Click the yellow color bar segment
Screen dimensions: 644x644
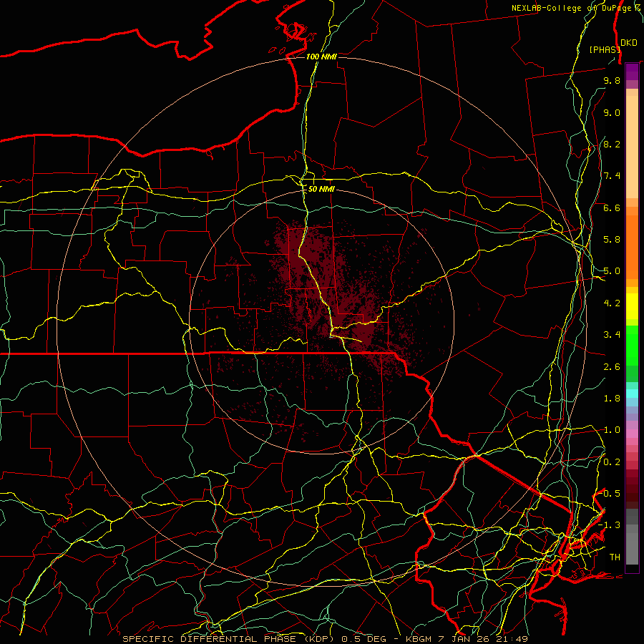[x=632, y=306]
